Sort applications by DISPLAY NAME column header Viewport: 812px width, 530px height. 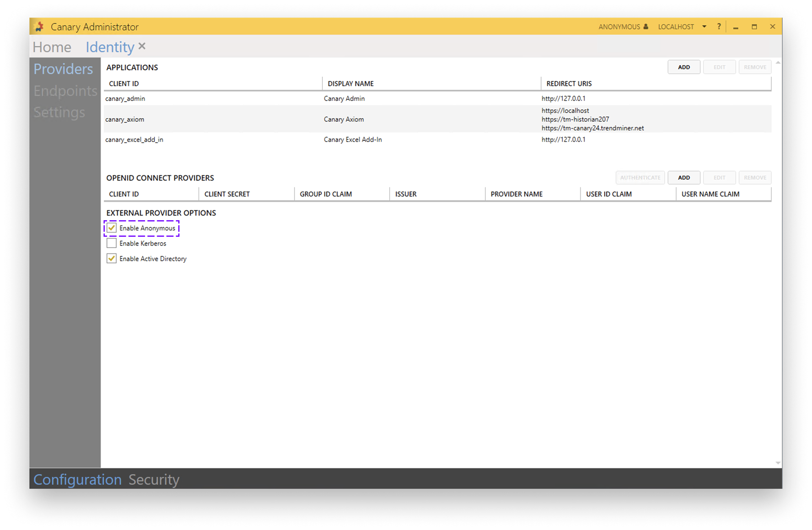[431, 84]
